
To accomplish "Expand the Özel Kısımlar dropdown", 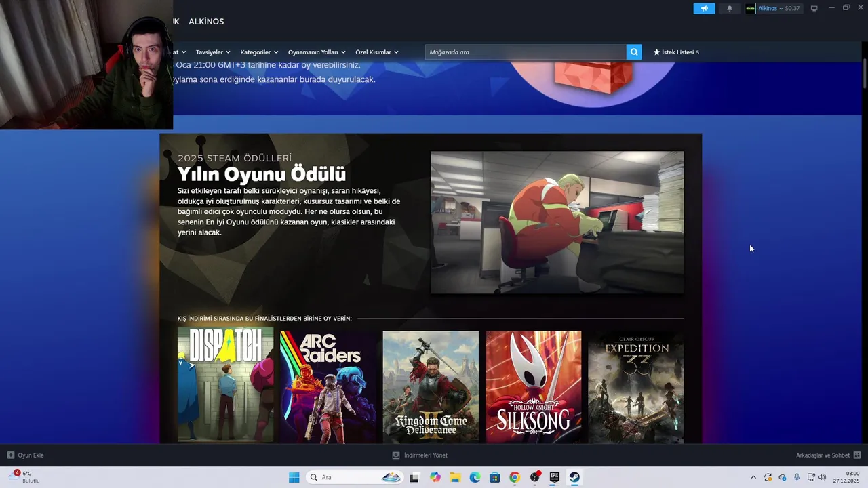I will 376,52.
